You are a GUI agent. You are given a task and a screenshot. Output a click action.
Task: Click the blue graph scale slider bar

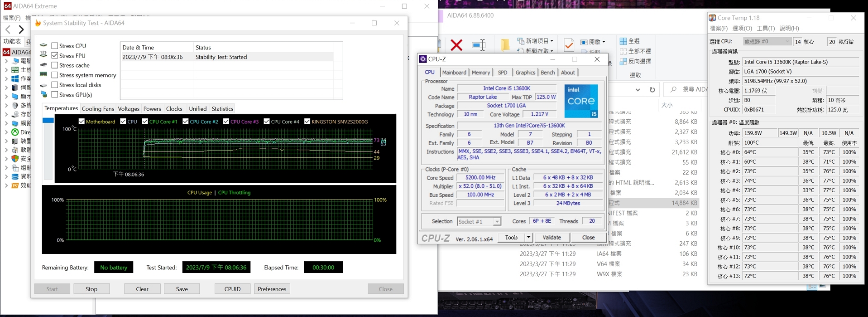pyautogui.click(x=48, y=121)
